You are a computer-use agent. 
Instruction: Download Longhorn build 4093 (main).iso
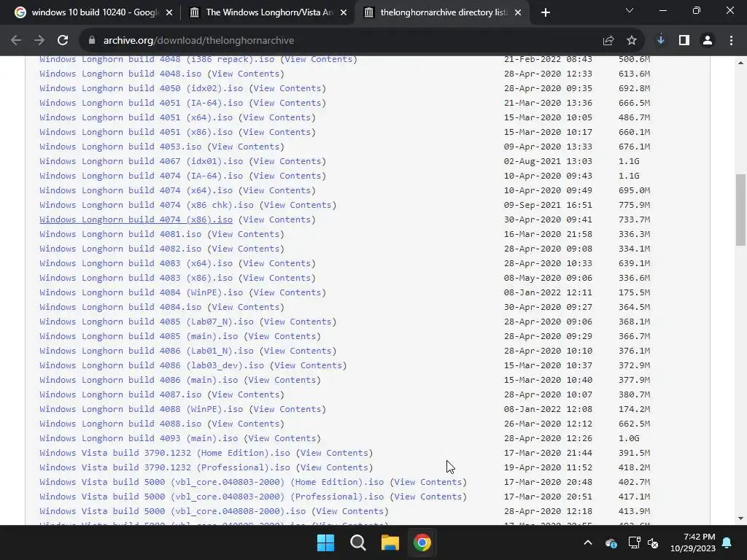139,438
